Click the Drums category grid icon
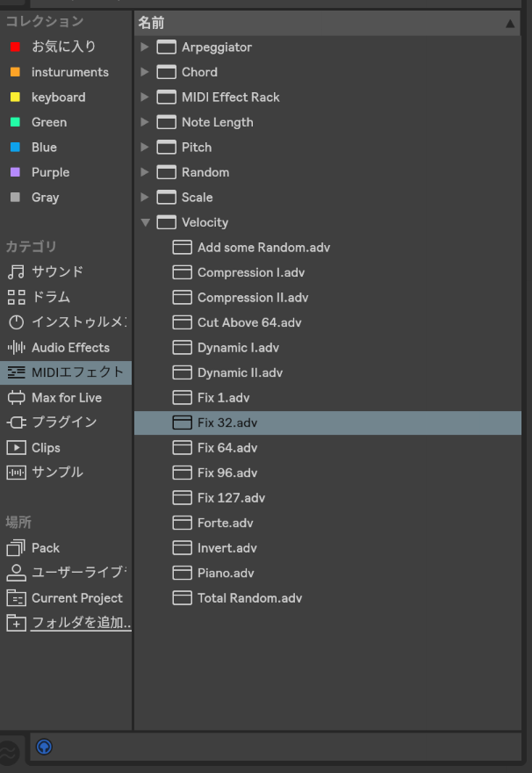The height and width of the screenshot is (773, 532). tap(16, 297)
